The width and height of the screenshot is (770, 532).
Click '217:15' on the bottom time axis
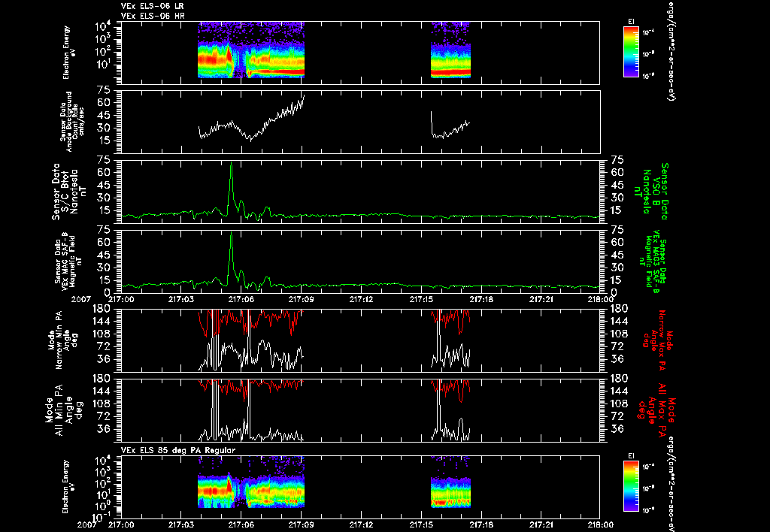[421, 524]
